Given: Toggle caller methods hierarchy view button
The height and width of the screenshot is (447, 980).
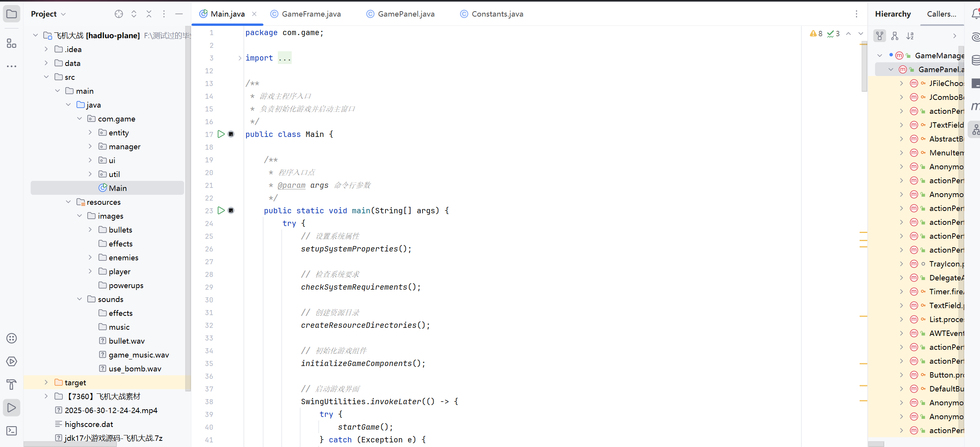Looking at the screenshot, I should 880,36.
